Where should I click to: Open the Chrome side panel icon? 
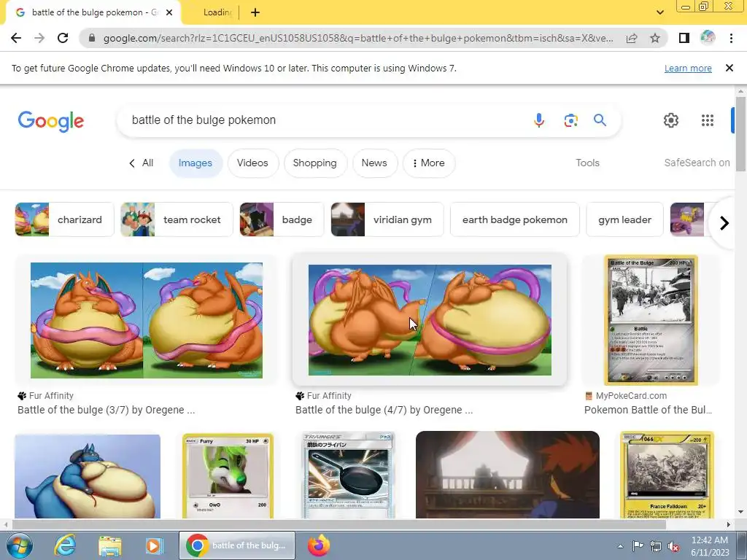pyautogui.click(x=684, y=38)
